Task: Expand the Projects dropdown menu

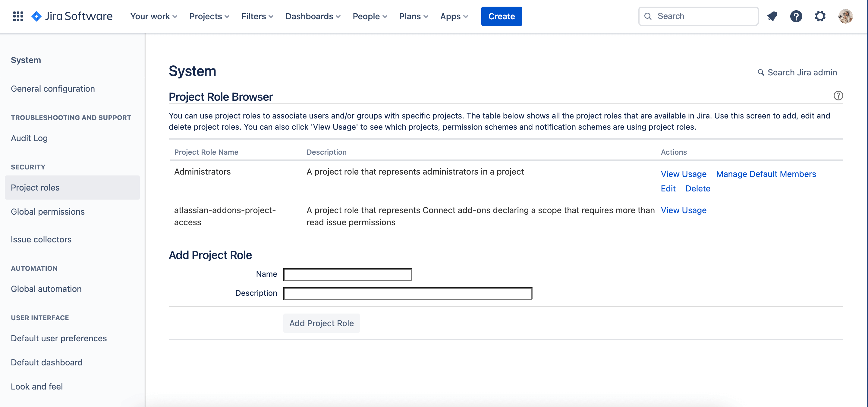Action: 209,16
